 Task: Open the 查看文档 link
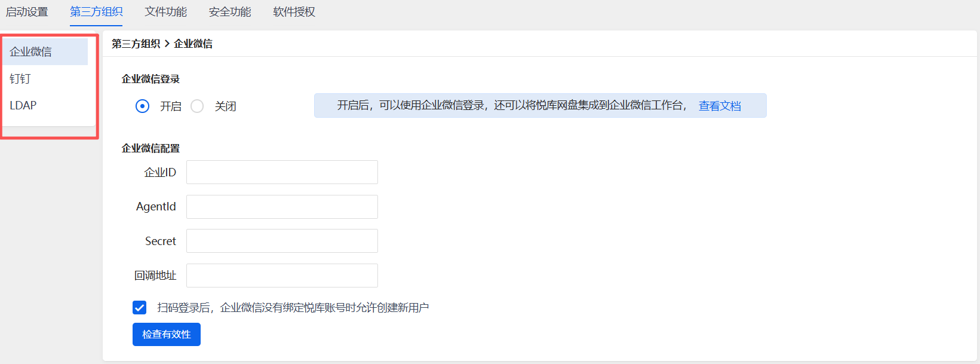point(720,106)
